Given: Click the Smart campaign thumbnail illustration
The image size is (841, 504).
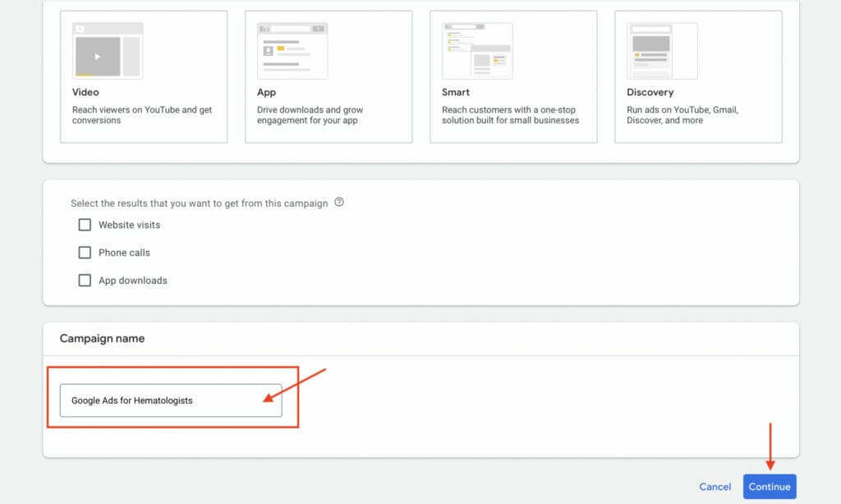Looking at the screenshot, I should pyautogui.click(x=477, y=51).
